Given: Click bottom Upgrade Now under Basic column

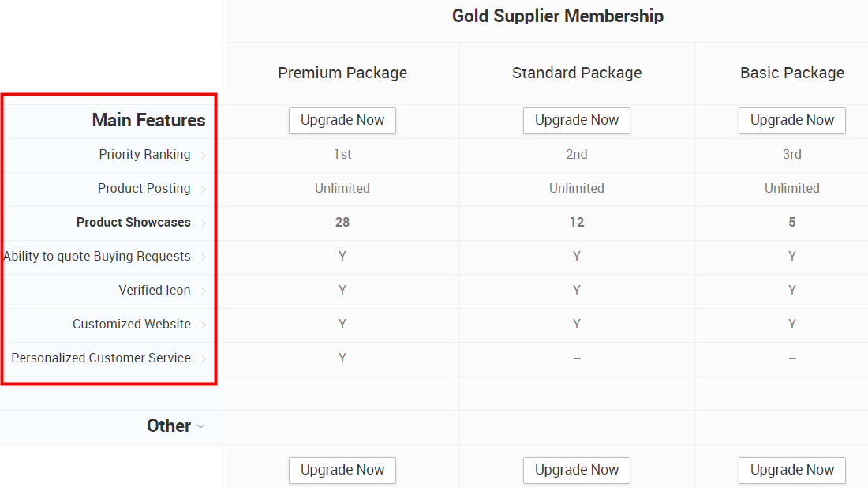Looking at the screenshot, I should tap(791, 471).
